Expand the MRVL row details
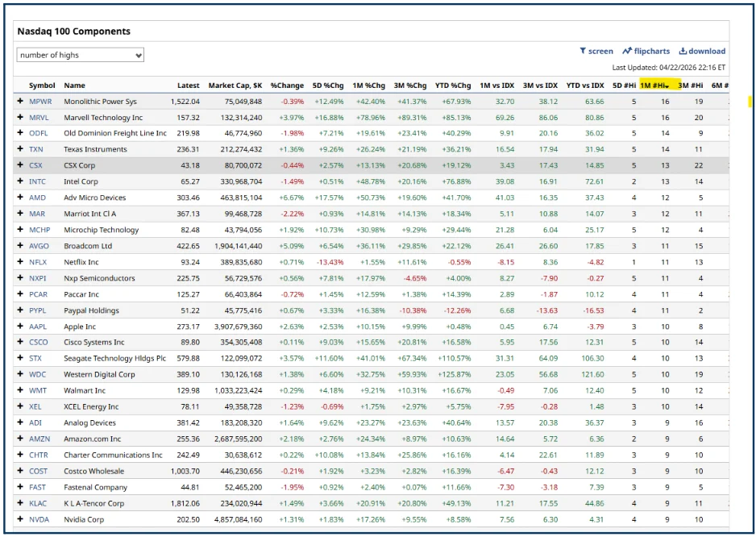This screenshot has width=756, height=537. tap(20, 117)
